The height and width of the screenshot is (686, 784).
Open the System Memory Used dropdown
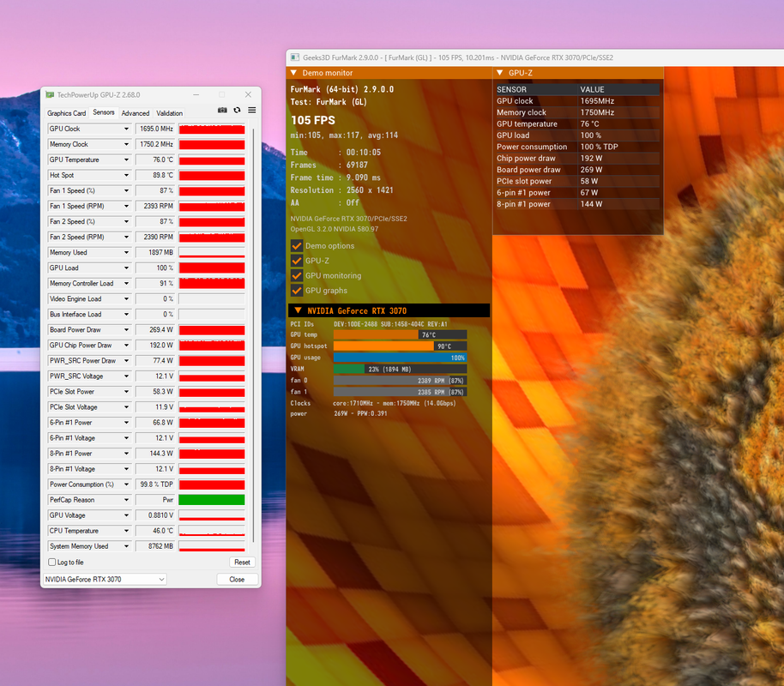(126, 546)
